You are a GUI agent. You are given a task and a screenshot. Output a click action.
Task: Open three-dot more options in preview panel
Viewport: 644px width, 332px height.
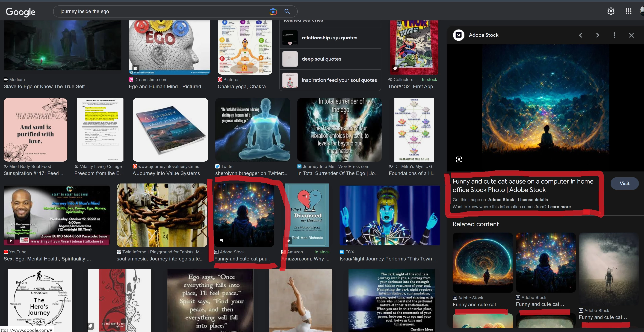tap(614, 35)
